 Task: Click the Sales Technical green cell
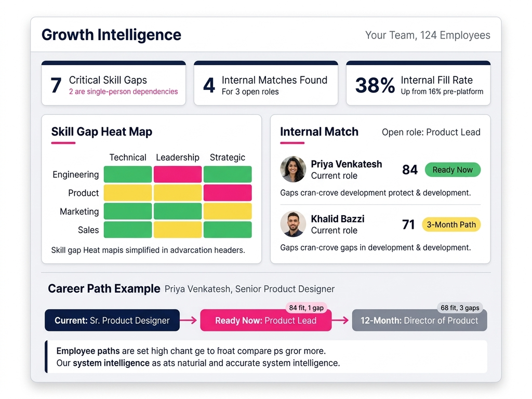[x=128, y=230]
